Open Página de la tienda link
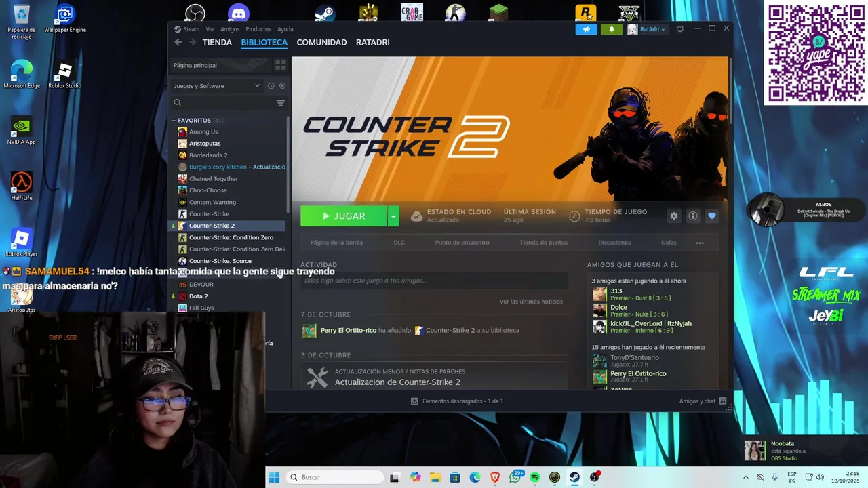 [x=336, y=242]
